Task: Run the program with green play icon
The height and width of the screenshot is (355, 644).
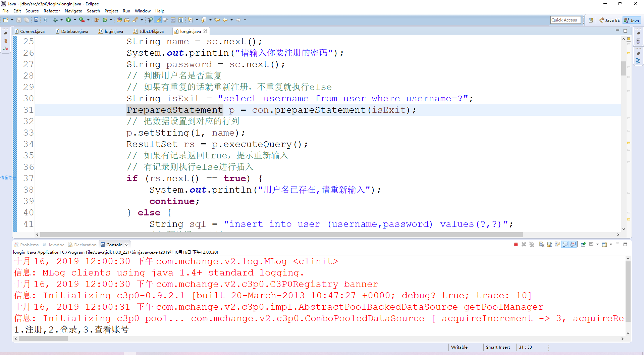Action: (68, 20)
